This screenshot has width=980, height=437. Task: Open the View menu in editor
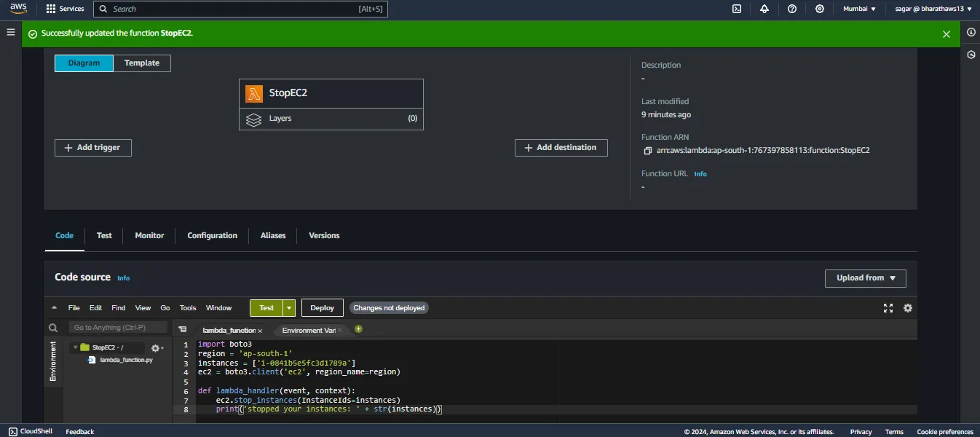(143, 308)
